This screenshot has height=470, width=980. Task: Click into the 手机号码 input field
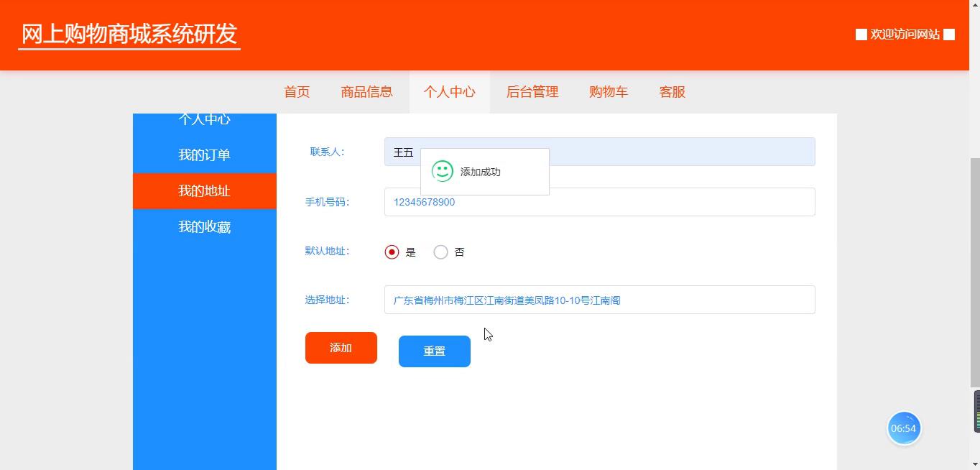click(x=599, y=202)
